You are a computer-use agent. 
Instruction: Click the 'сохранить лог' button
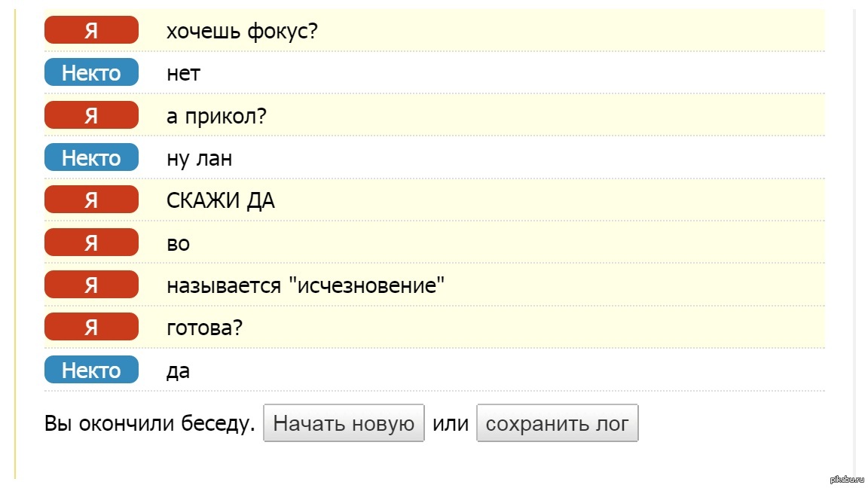point(558,423)
